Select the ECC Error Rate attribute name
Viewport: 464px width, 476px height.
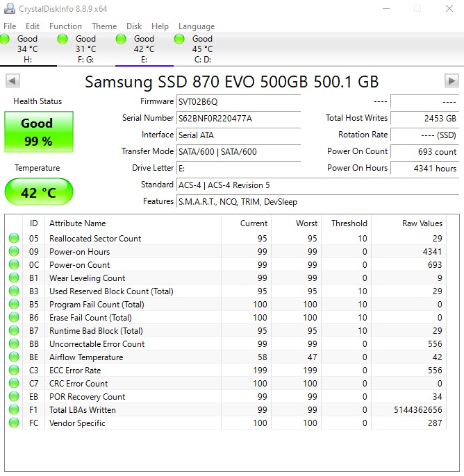coord(75,371)
